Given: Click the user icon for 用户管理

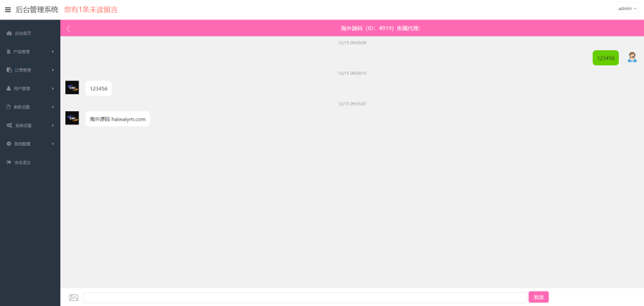Looking at the screenshot, I should [9, 89].
